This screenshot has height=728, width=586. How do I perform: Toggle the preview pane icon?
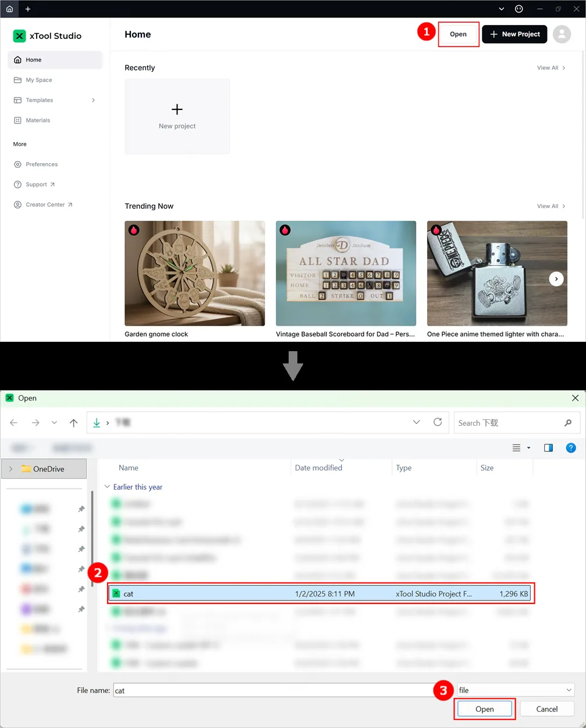tap(548, 448)
